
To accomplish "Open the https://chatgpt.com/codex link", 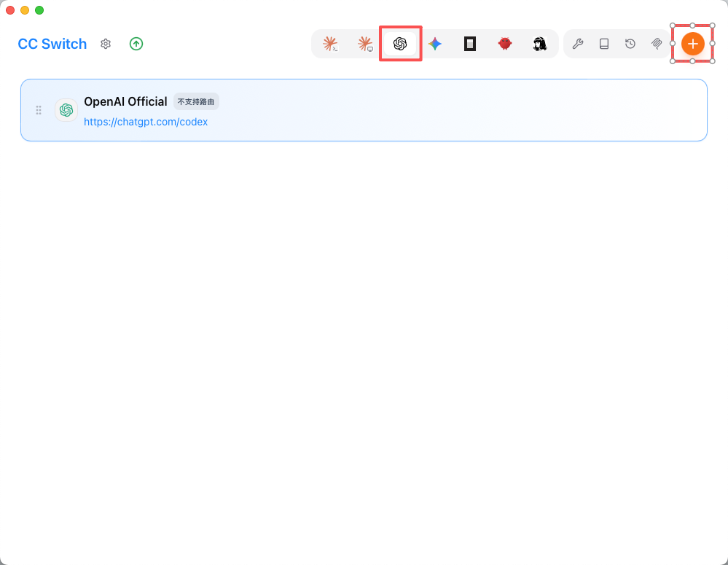I will pos(146,122).
